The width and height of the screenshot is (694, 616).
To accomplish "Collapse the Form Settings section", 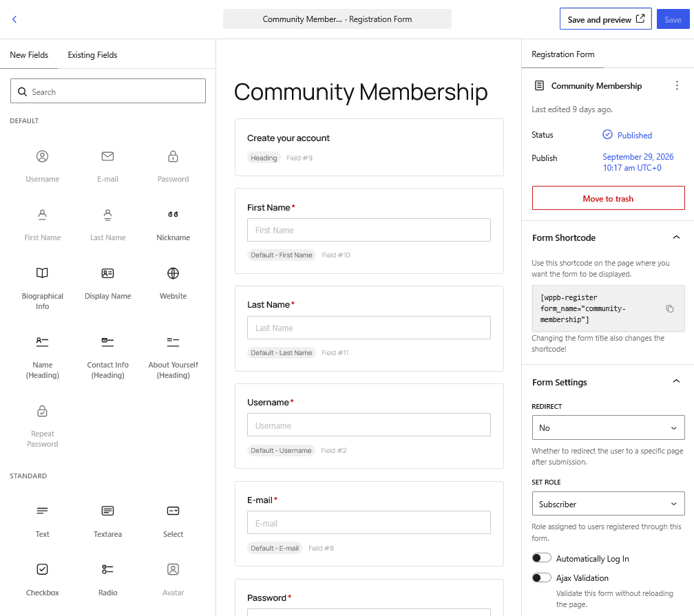I will [676, 381].
